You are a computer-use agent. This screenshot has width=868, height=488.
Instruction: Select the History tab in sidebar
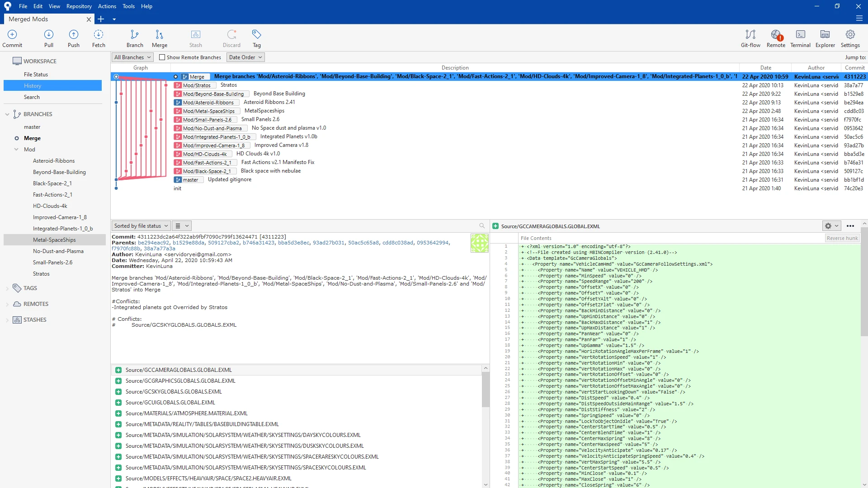32,85
